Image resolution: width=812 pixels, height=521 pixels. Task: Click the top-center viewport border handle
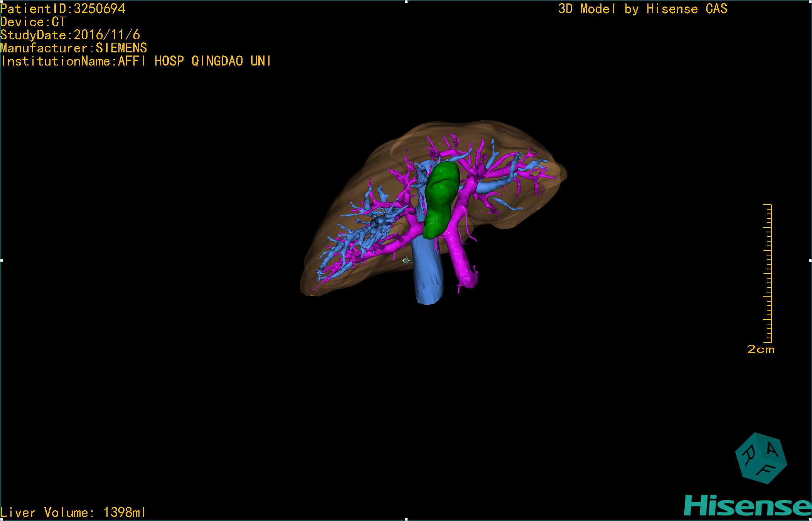[x=406, y=2]
